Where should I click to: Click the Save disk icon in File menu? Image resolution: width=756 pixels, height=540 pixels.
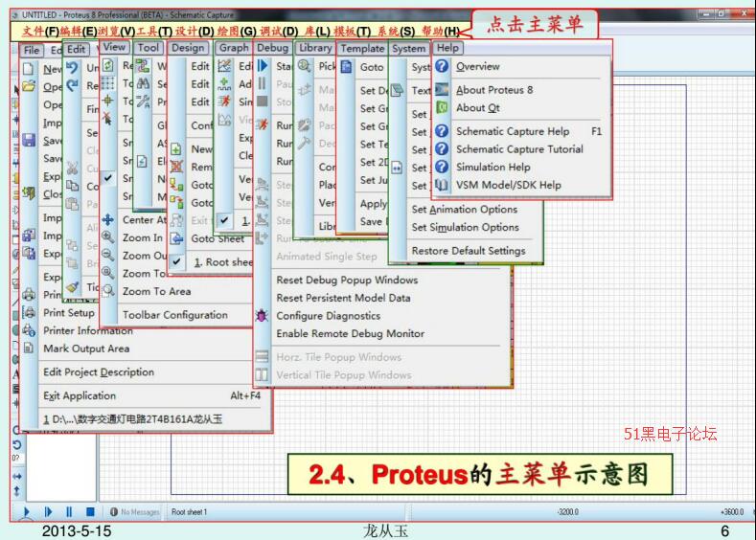click(29, 140)
